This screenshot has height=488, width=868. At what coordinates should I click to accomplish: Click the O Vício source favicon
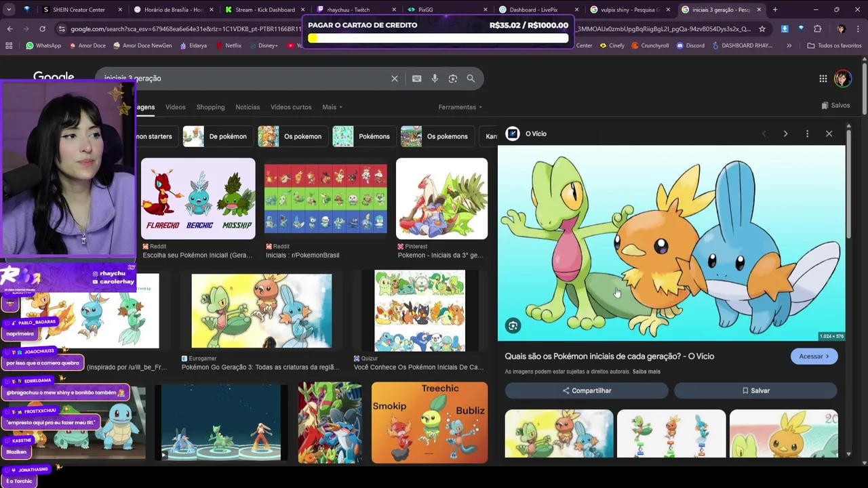(513, 134)
